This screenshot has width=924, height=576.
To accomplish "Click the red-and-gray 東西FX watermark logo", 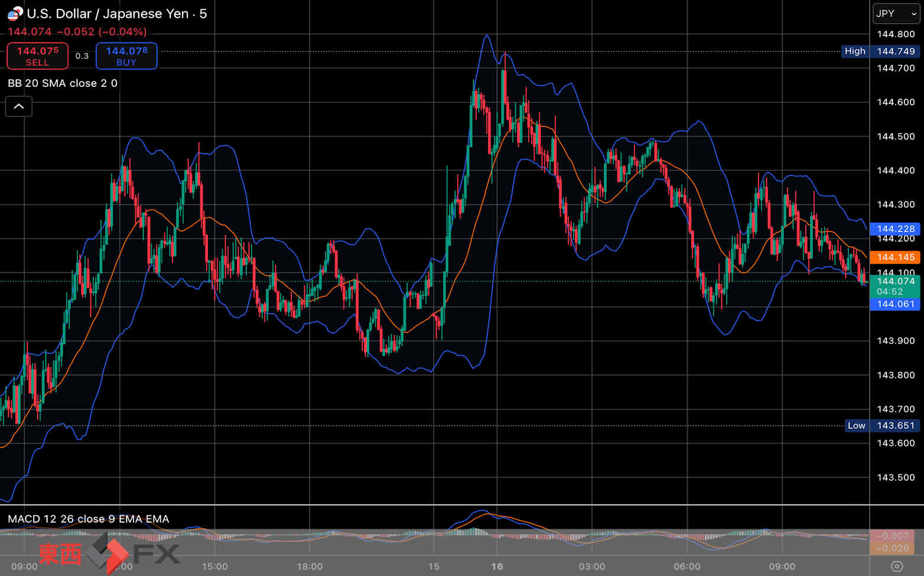I will click(109, 554).
